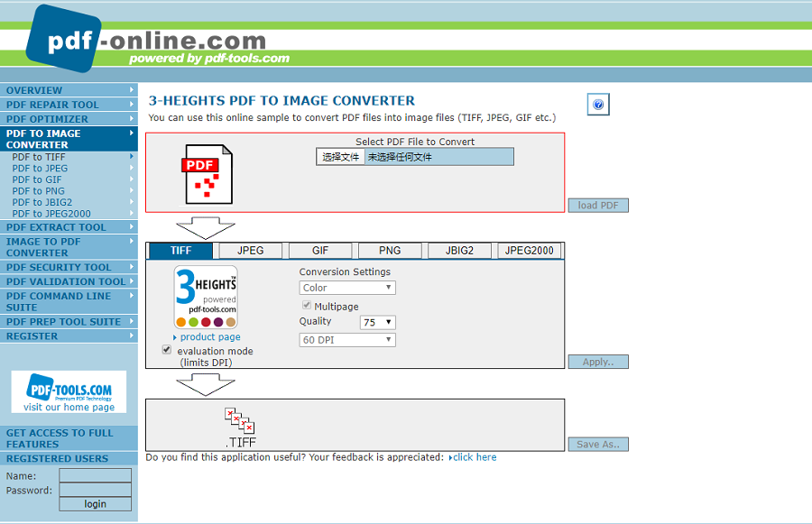Select the JPEG2000 format tab
Viewport: 812px width, 524px height.
coord(530,251)
